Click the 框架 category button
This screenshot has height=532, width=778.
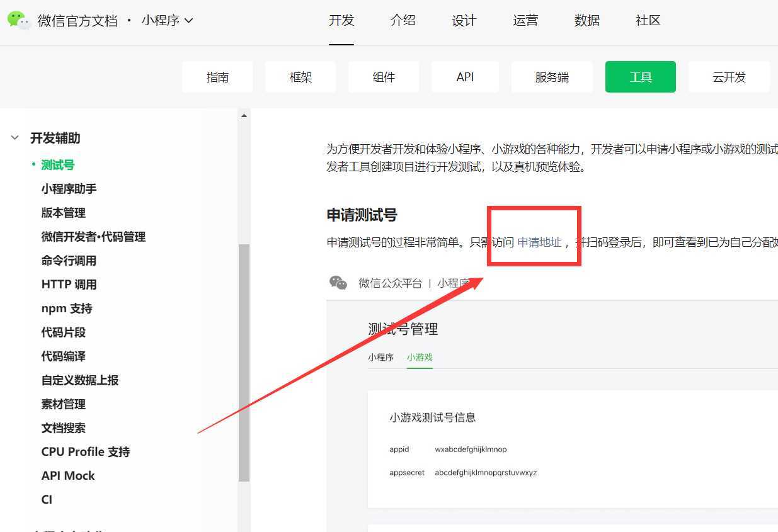coord(300,77)
